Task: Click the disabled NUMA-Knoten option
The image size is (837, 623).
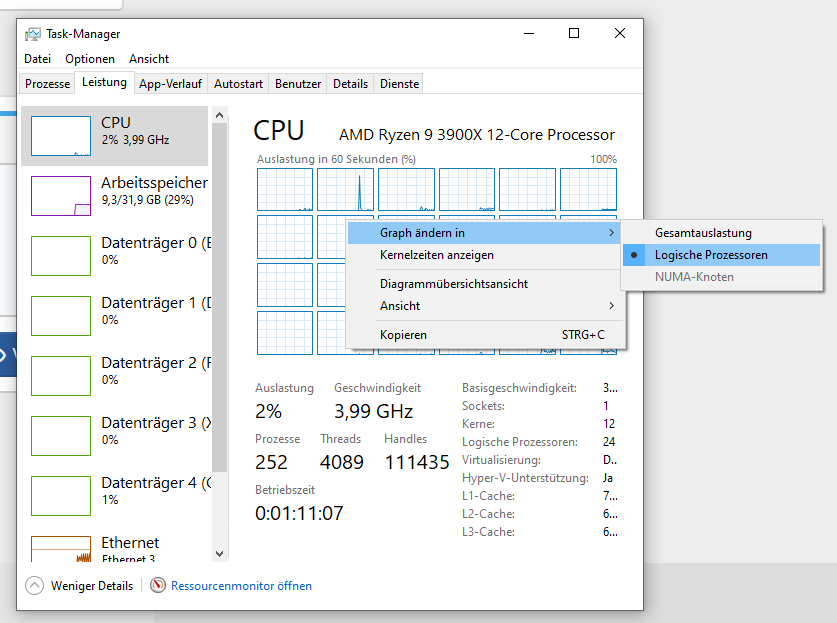Action: click(x=721, y=277)
